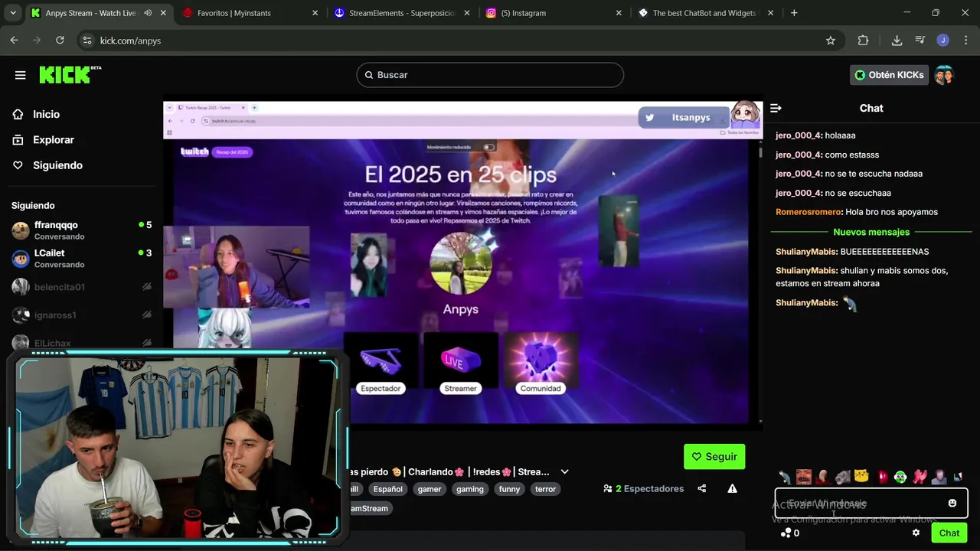Click username jero_000_4 saying holaaaa
Screen dimensions: 980x551
799,135
